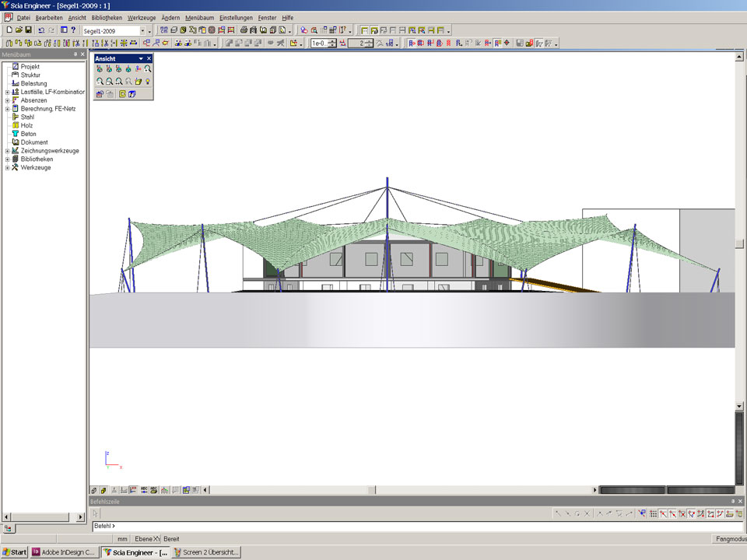Click the Open file folder icon
This screenshot has width=747, height=560.
(18, 30)
